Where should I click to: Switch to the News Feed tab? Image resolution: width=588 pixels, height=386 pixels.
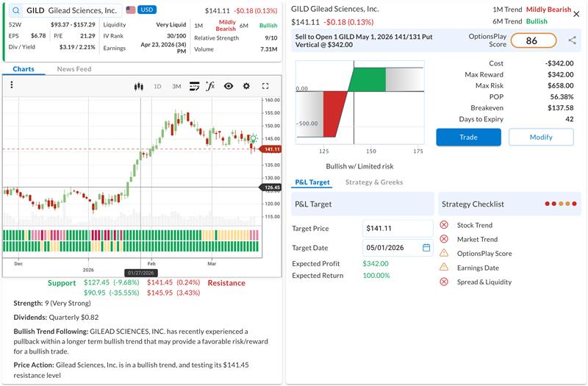73,69
